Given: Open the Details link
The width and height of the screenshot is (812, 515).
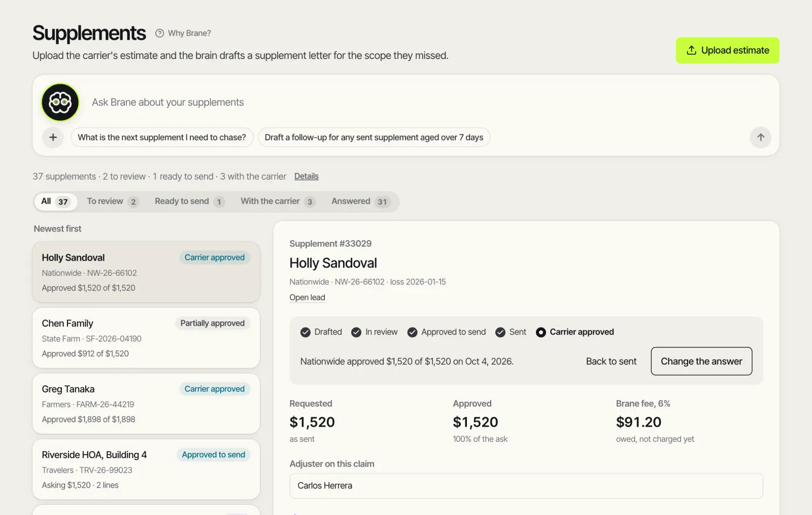Looking at the screenshot, I should point(307,176).
